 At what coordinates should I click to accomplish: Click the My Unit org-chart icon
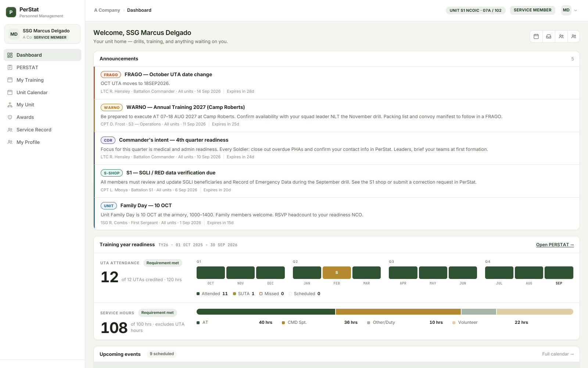10,105
